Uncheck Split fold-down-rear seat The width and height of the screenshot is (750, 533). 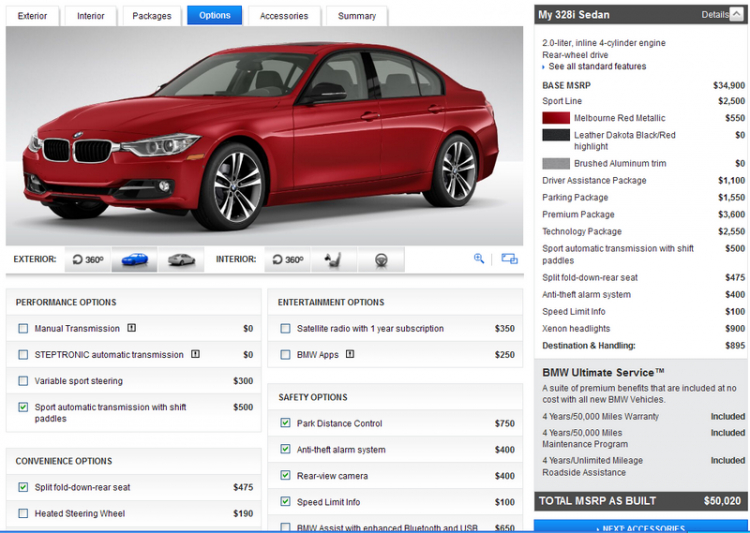tap(23, 487)
